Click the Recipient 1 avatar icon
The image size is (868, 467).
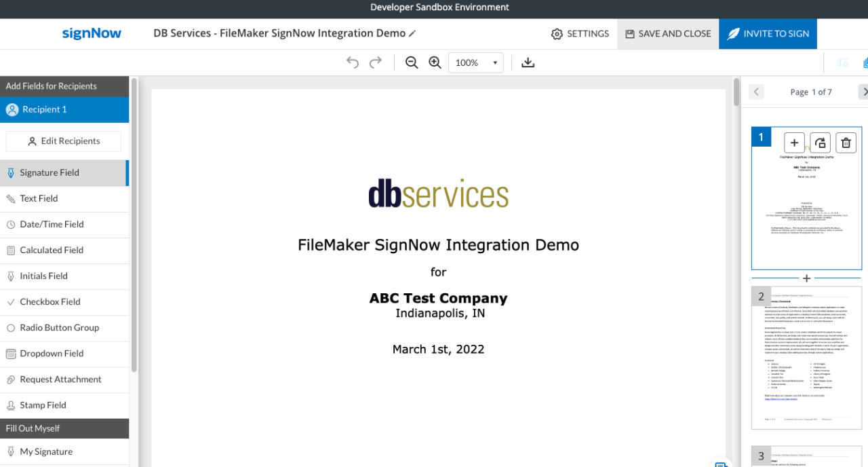pos(12,109)
